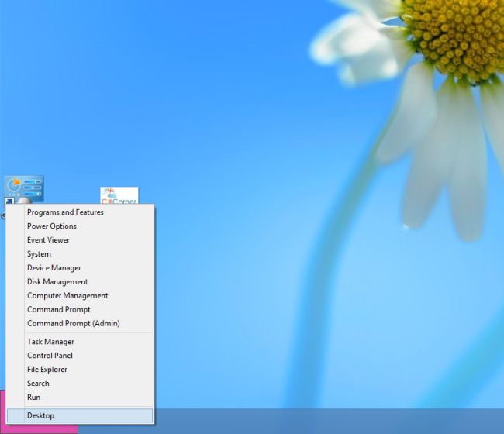Image resolution: width=504 pixels, height=434 pixels.
Task: Open Task Manager
Action: 80,342
